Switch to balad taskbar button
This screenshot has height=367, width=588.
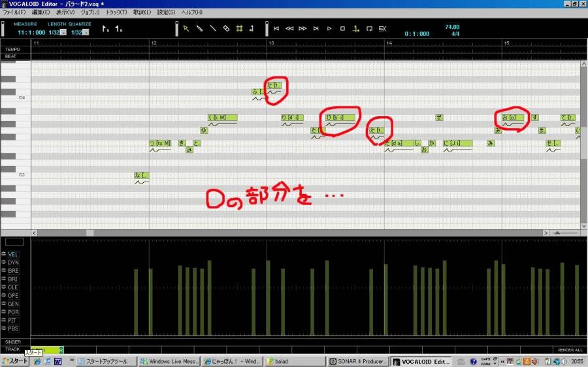[294, 361]
